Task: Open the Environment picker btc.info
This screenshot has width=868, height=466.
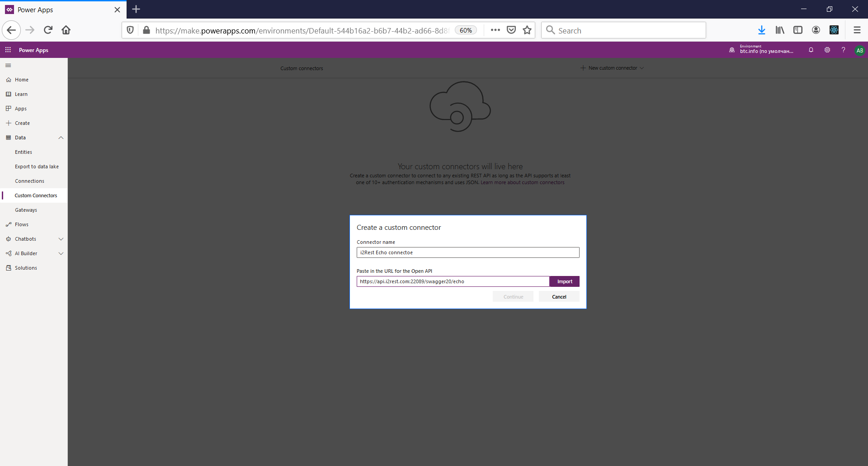Action: tap(761, 50)
